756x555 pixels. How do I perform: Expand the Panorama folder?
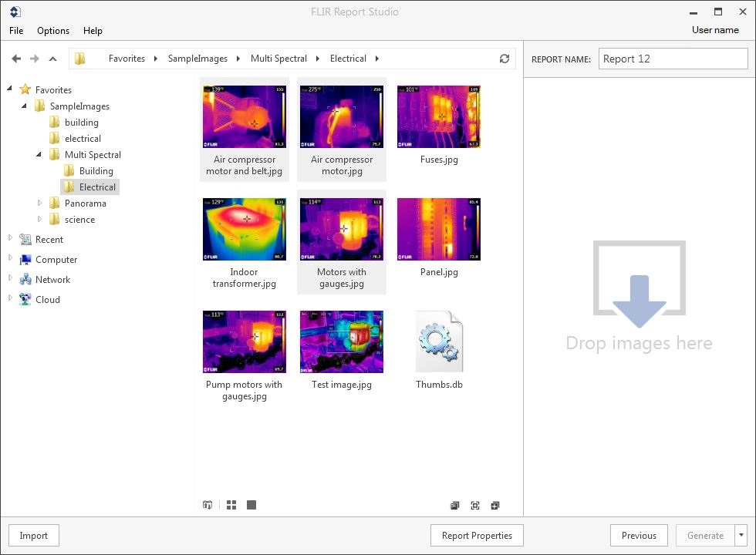pos(40,203)
